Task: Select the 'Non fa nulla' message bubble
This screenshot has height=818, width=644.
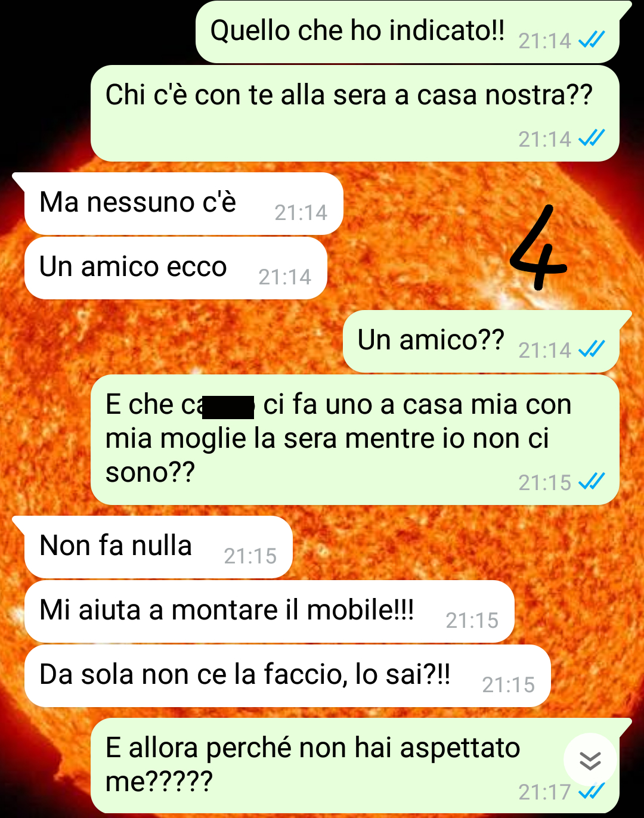Action: [159, 547]
